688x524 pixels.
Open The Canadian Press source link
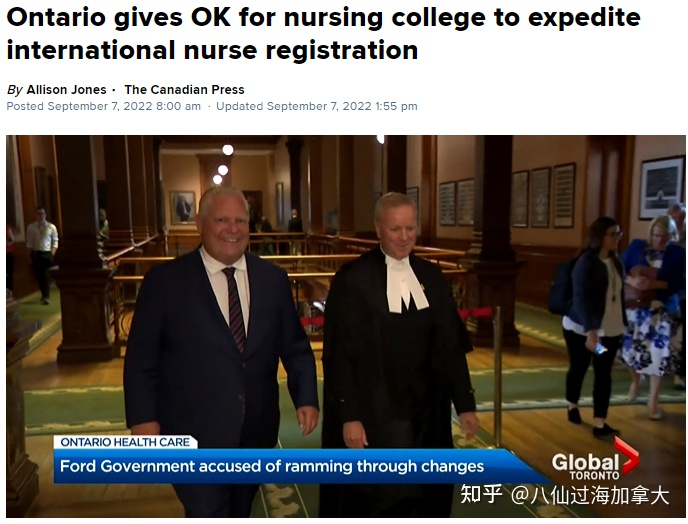[184, 90]
